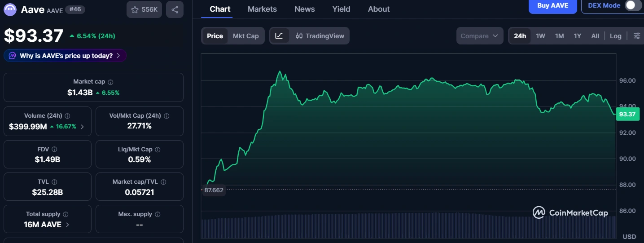644x243 pixels.
Task: Click the share icon button
Action: click(x=175, y=9)
